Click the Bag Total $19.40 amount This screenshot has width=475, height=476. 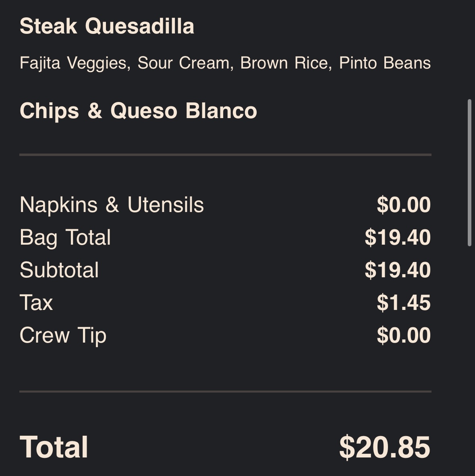[x=397, y=237]
